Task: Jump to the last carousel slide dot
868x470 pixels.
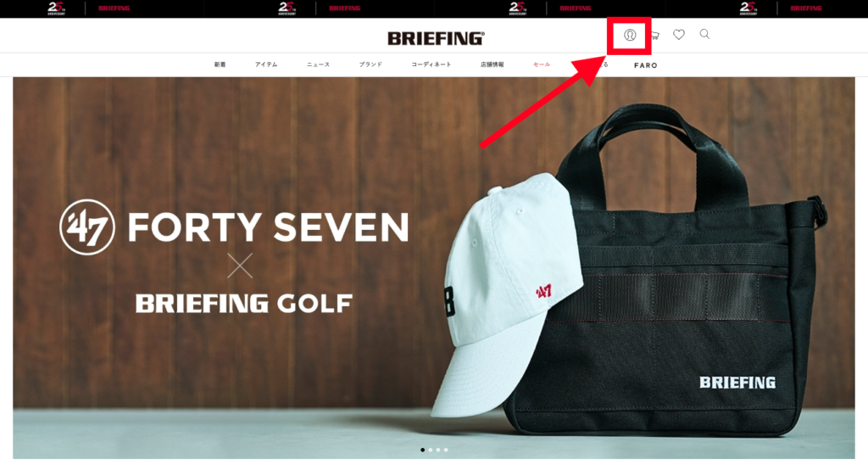Action: [x=446, y=450]
